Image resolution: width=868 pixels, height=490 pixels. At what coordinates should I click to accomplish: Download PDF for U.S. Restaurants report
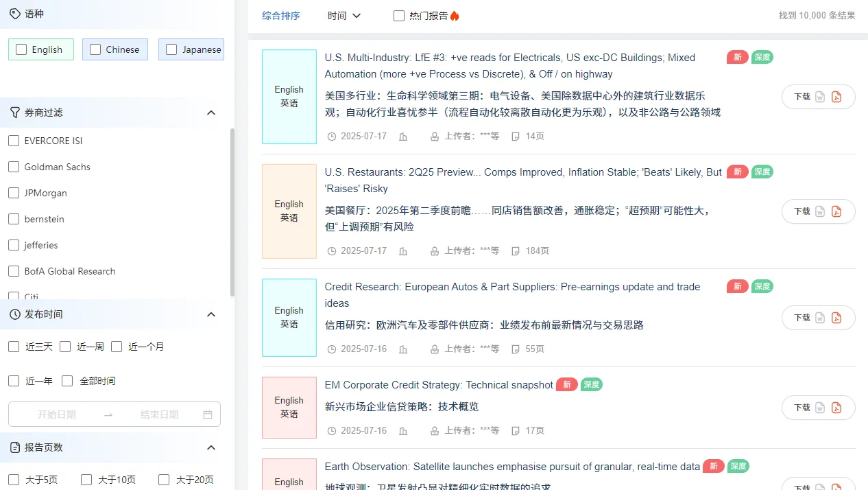[x=836, y=211]
